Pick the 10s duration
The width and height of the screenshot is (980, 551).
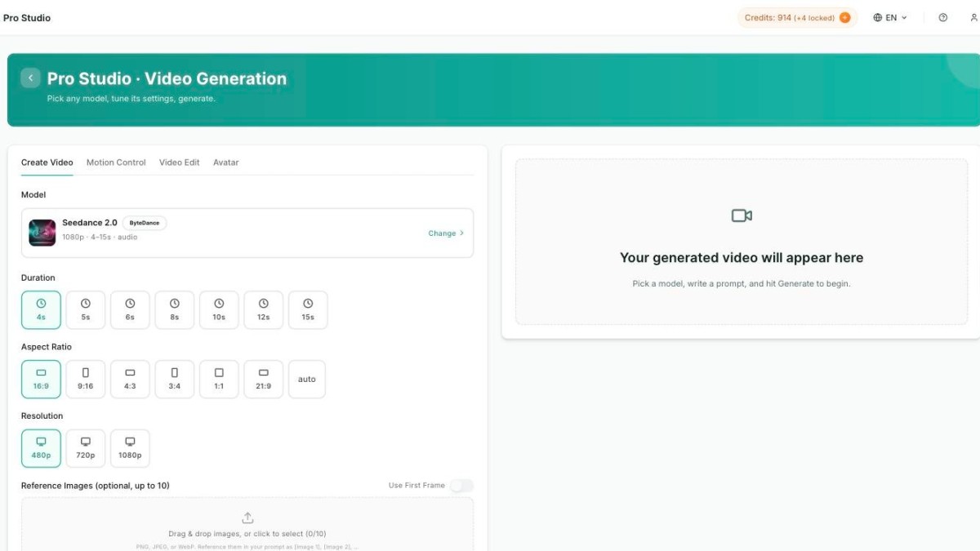[219, 310]
